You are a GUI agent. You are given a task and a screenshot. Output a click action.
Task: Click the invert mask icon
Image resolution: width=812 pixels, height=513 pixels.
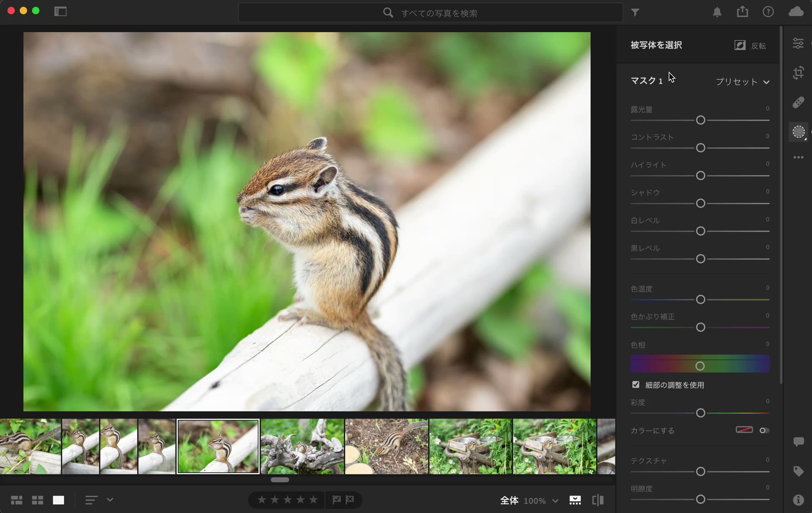(x=740, y=45)
